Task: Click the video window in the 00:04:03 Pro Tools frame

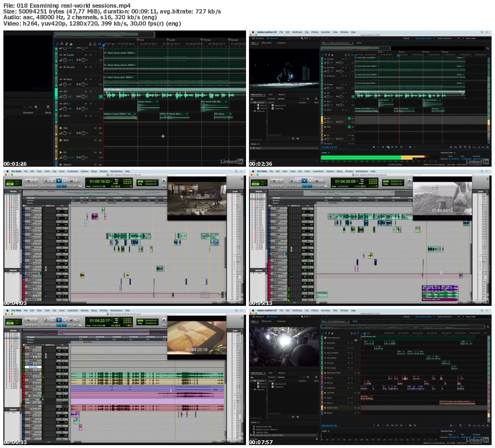Action: (x=197, y=198)
